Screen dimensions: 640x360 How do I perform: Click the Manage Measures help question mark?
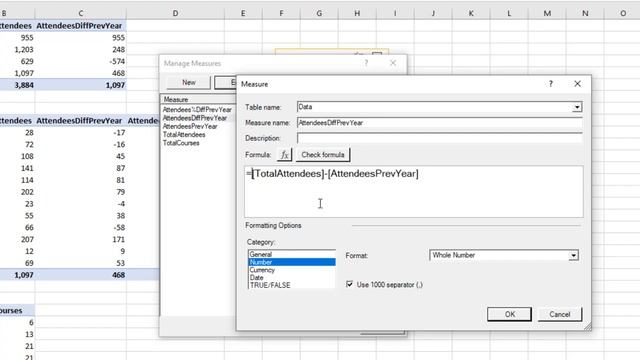coord(366,63)
